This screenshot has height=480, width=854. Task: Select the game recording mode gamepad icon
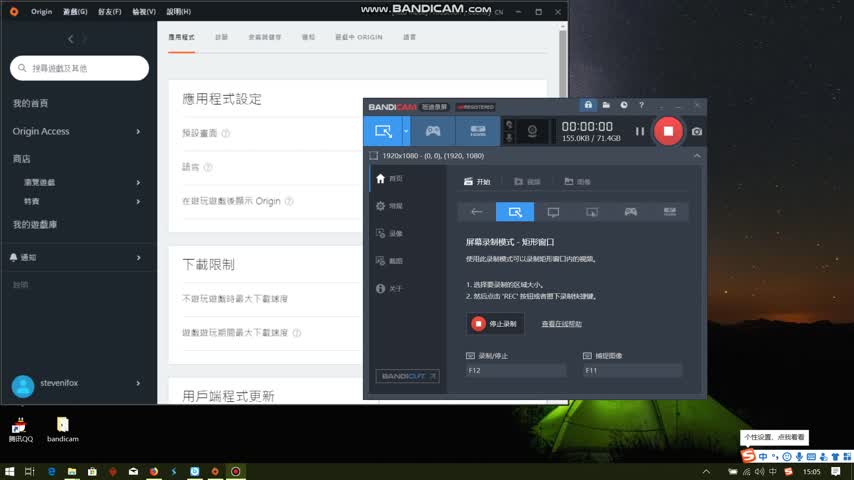(x=433, y=131)
